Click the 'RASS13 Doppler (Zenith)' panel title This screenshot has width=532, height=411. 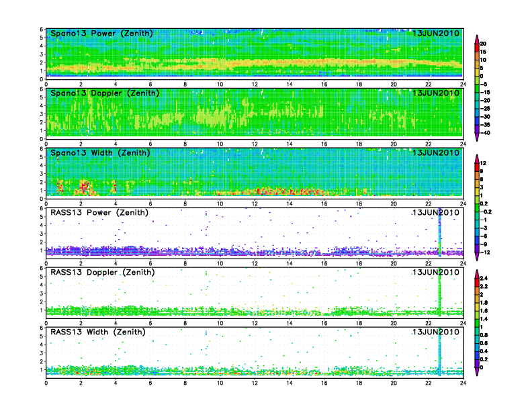(x=103, y=272)
